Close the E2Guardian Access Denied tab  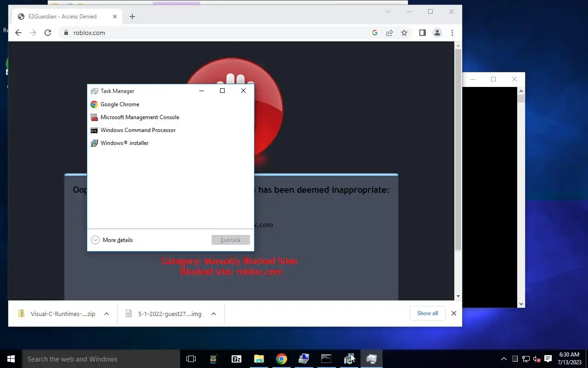tap(115, 17)
